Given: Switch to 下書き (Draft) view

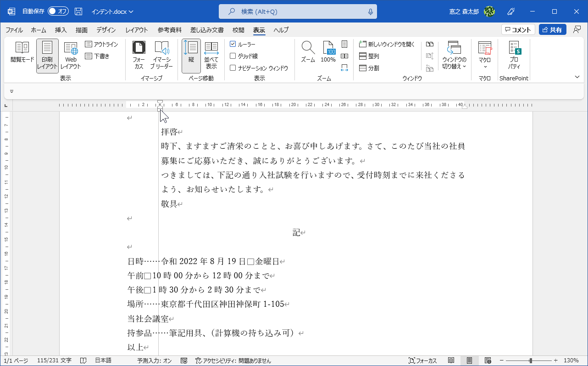Looking at the screenshot, I should coord(97,56).
